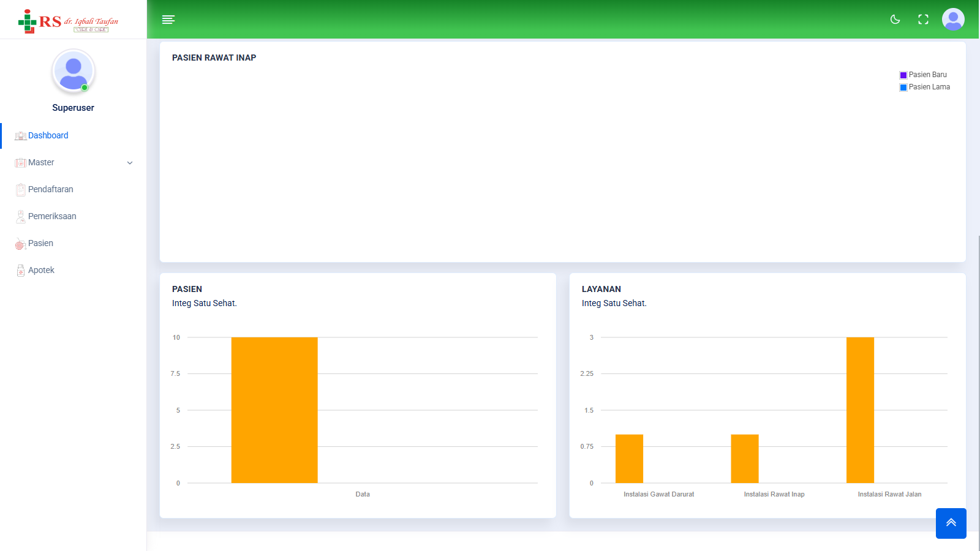The width and height of the screenshot is (980, 551).
Task: Click the scroll-to-top arrow button
Action: coord(951,523)
